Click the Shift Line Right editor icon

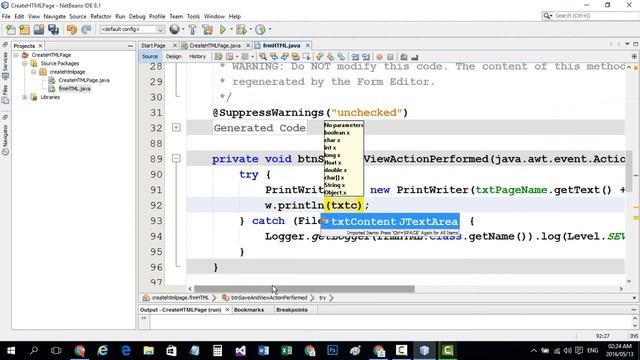[x=366, y=57]
